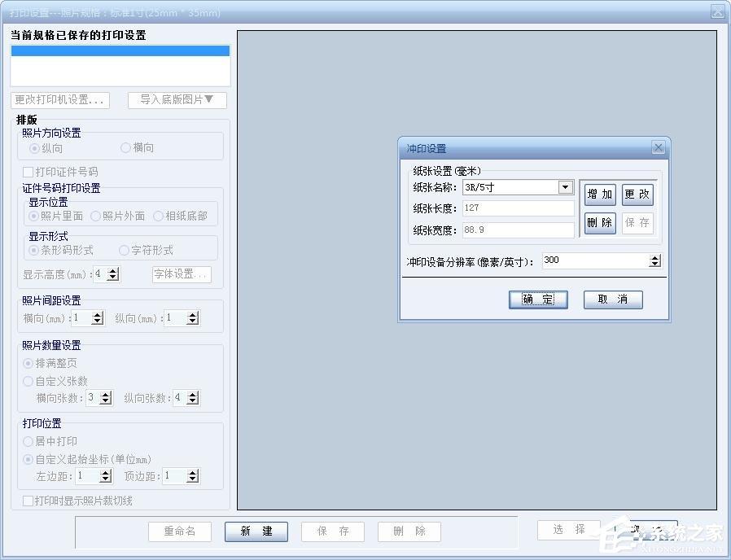Click the 更改打印机设置 button

tap(60, 100)
